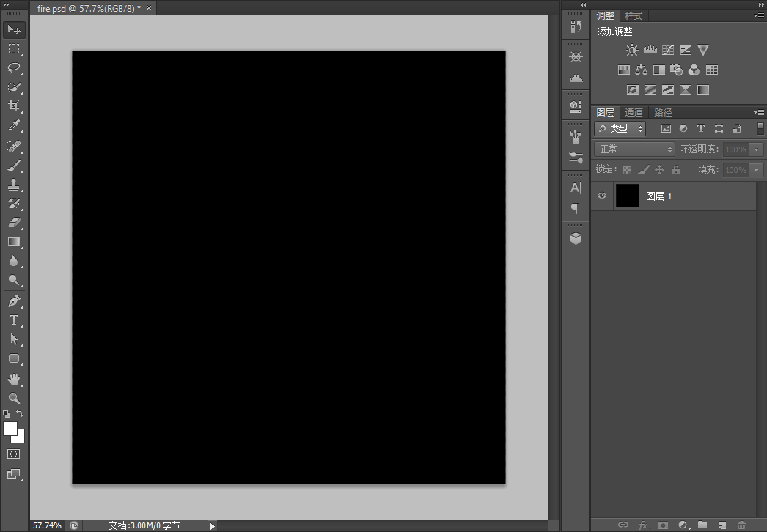Switch to the 样式 tab
767x532 pixels.
pyautogui.click(x=634, y=16)
